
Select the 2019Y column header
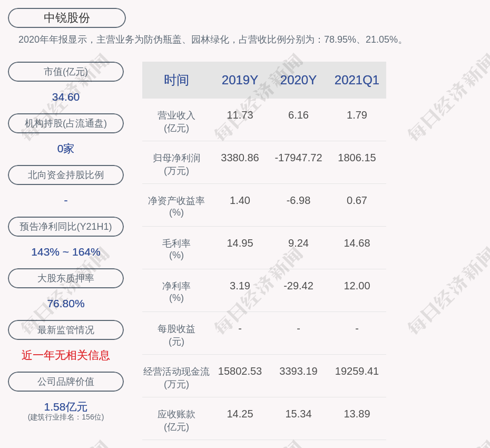point(240,80)
